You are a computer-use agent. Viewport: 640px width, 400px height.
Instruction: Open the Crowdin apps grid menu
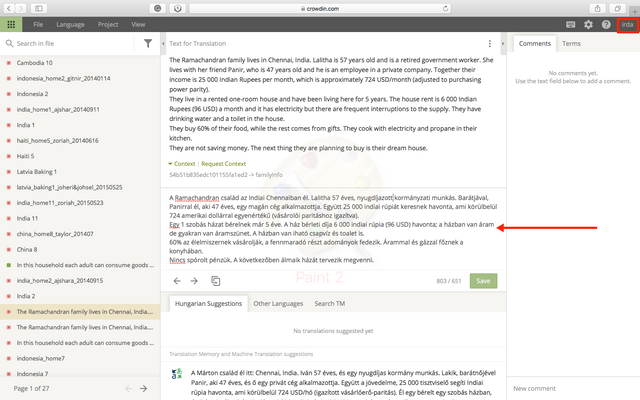click(11, 24)
